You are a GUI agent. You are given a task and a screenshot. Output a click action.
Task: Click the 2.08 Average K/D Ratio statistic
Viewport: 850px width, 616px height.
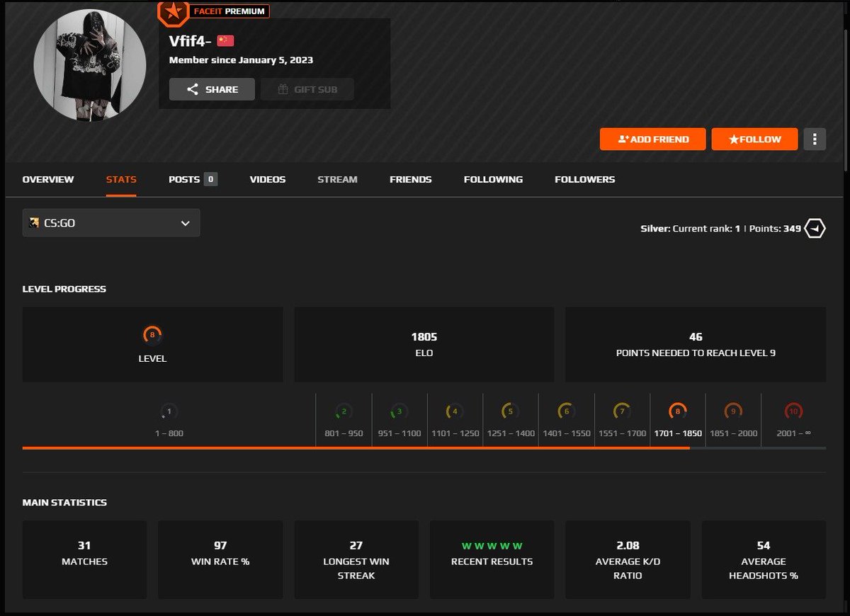click(x=628, y=560)
